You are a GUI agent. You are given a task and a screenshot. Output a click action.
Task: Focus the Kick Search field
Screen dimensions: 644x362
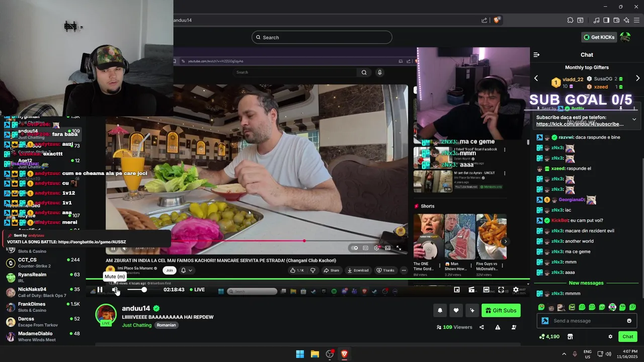pos(322,37)
